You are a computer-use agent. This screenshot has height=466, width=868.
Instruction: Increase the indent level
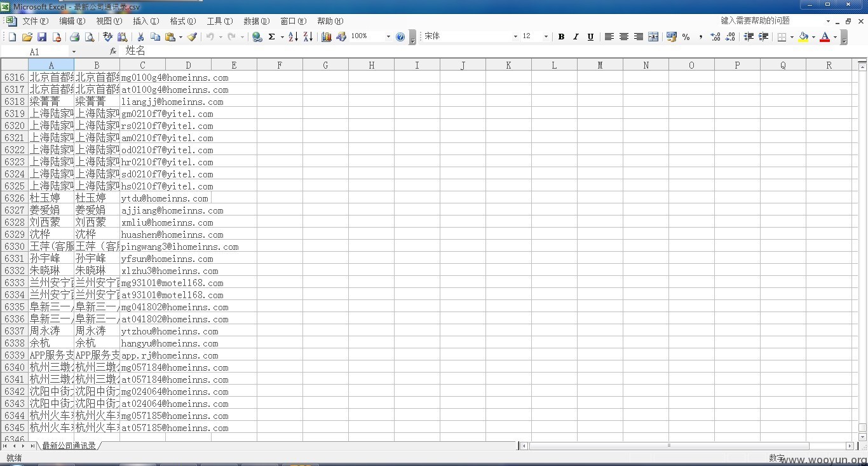point(763,37)
